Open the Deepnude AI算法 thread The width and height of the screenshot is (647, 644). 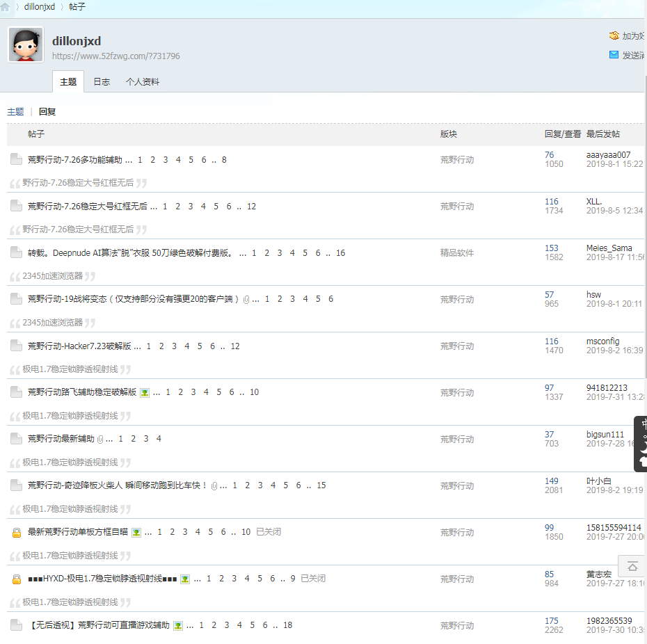131,253
